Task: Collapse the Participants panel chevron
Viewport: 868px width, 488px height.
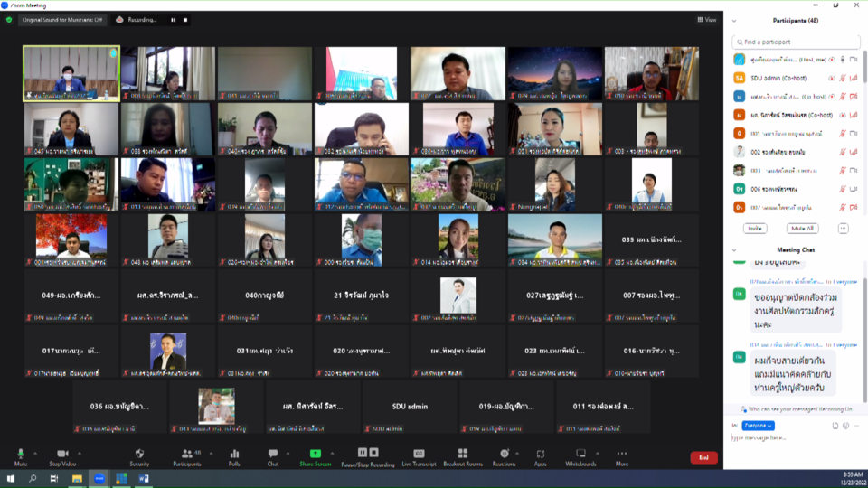Action: point(734,21)
